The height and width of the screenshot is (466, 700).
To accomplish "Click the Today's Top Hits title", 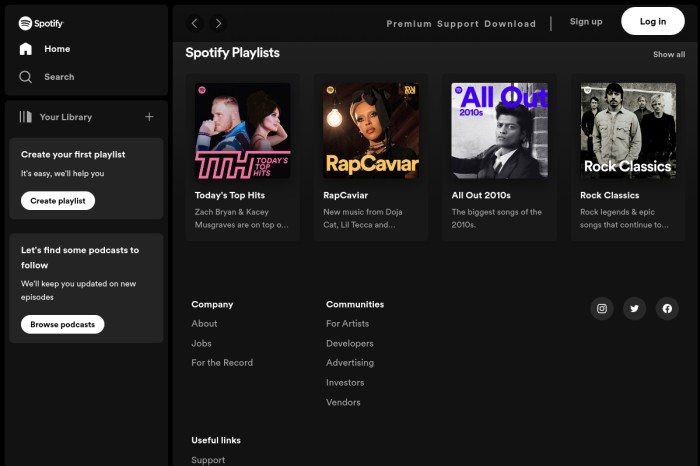I will tap(230, 195).
